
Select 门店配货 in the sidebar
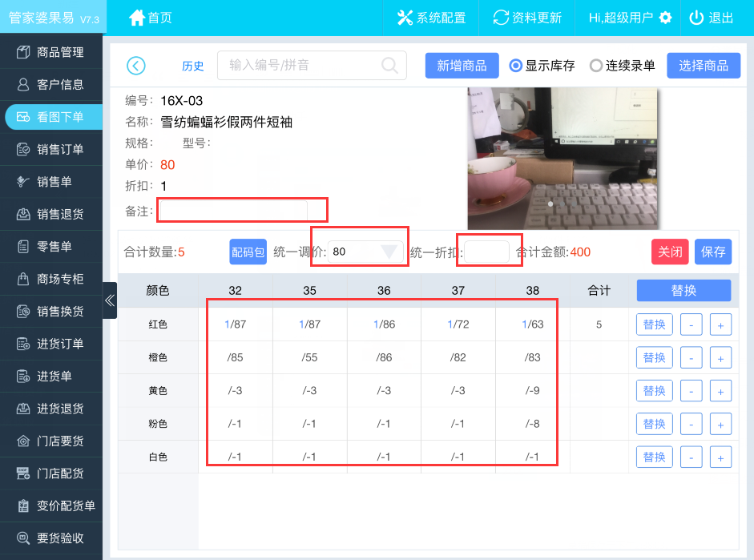[x=51, y=473]
